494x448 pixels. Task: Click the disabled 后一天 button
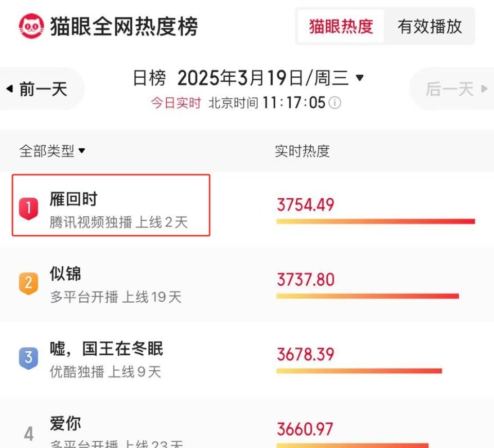coord(451,89)
